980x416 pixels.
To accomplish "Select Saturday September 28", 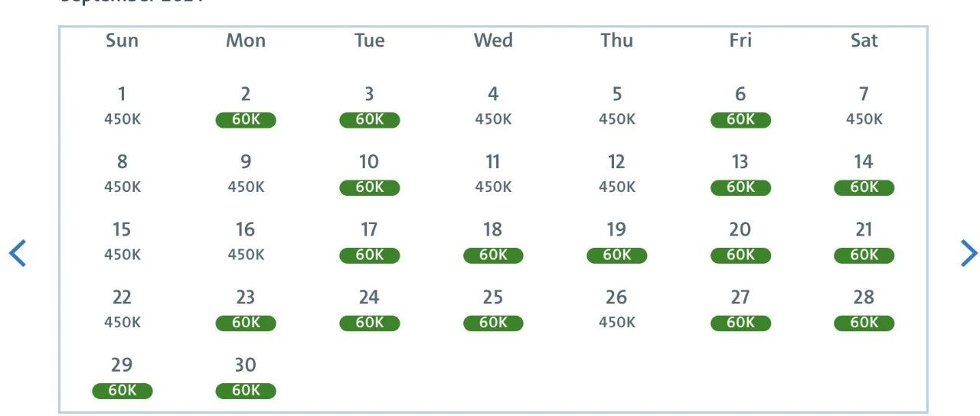I will tap(864, 309).
